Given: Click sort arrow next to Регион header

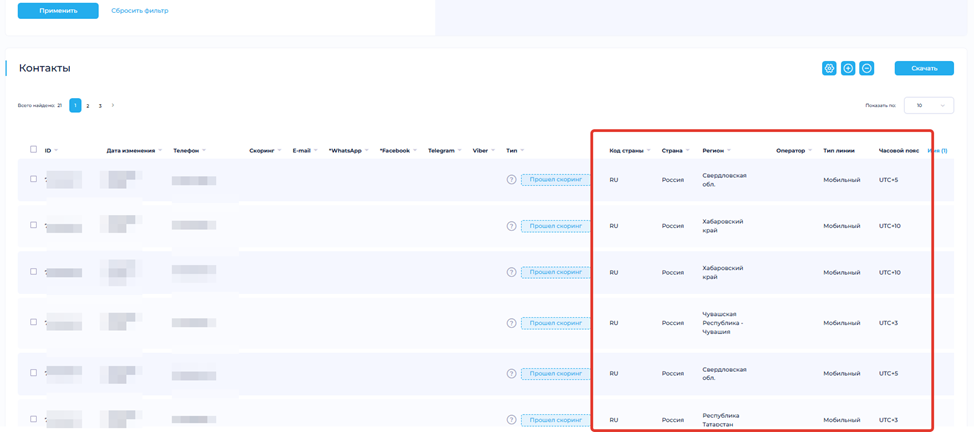Looking at the screenshot, I should pyautogui.click(x=729, y=151).
